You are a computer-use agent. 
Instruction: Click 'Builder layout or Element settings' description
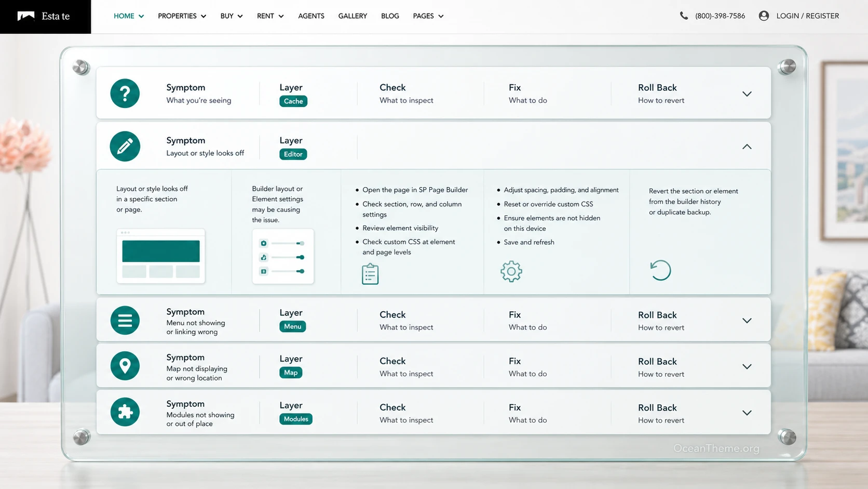278,204
